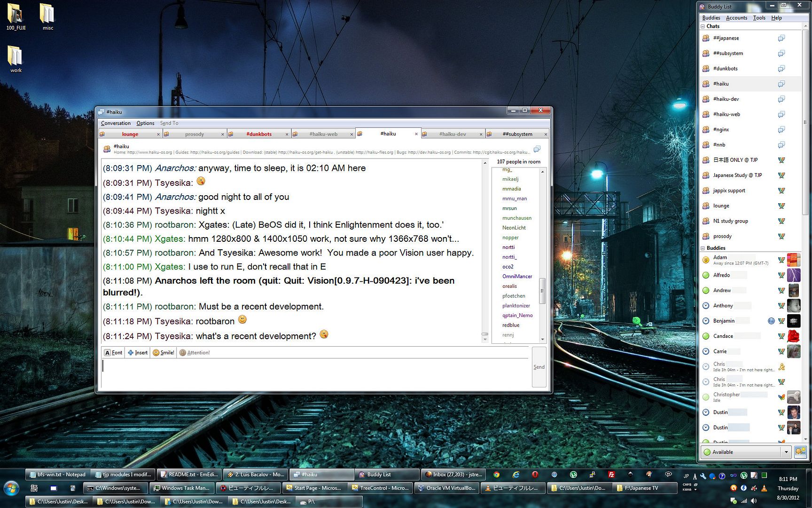Image resolution: width=812 pixels, height=508 pixels.
Task: Open the Smile! emoticon picker
Action: click(x=163, y=353)
